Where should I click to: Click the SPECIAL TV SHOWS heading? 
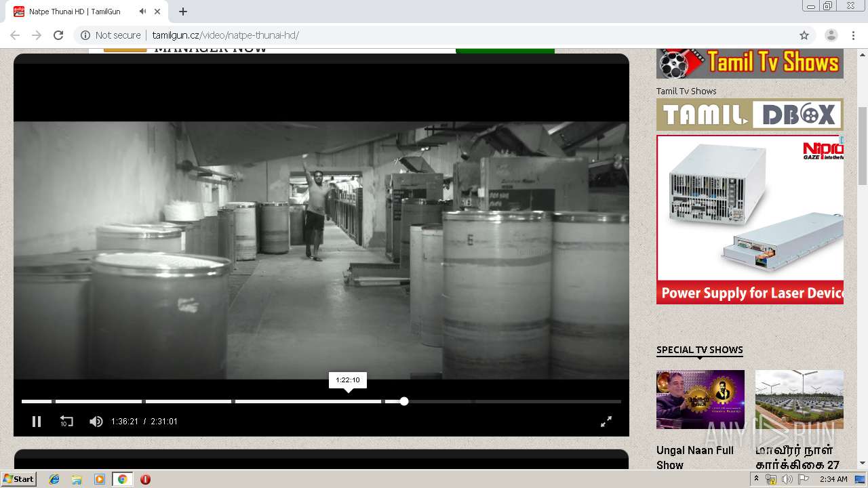coord(700,350)
